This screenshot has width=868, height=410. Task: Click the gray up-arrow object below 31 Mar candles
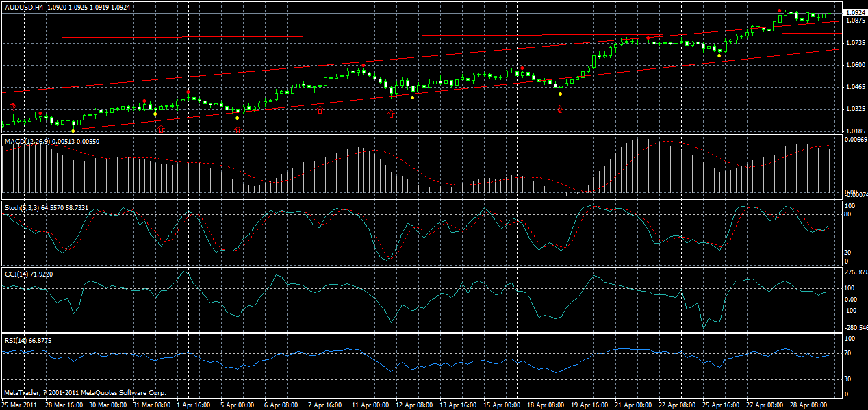click(x=161, y=128)
